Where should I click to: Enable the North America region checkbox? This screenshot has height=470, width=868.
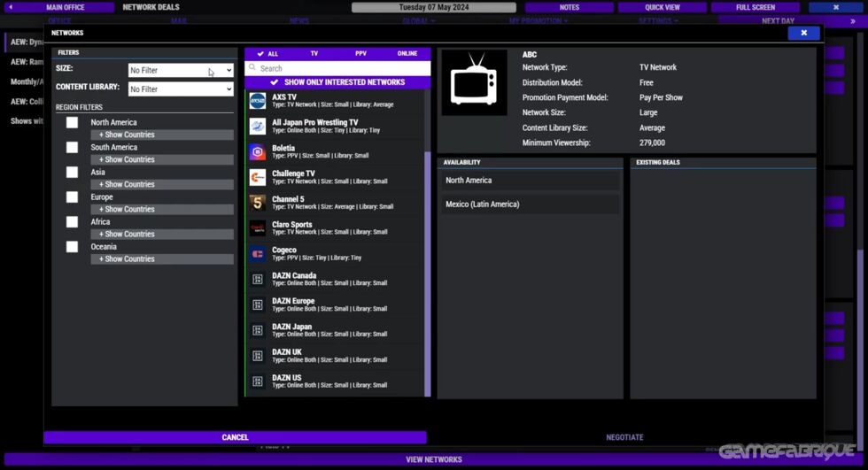(x=72, y=123)
